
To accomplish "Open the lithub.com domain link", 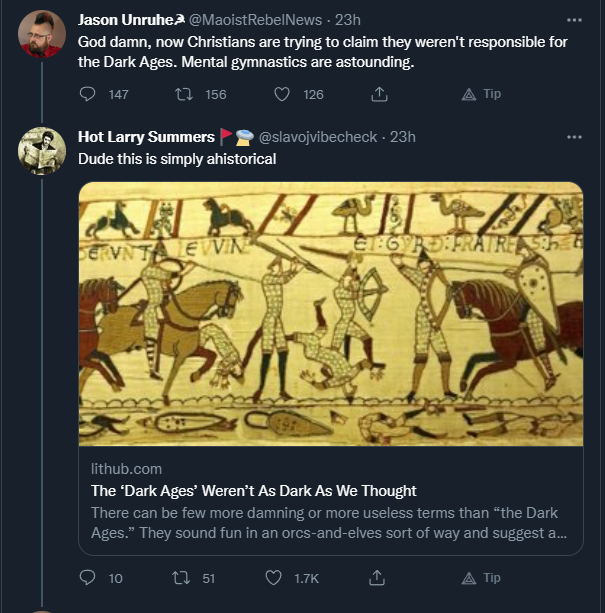I will pos(126,469).
